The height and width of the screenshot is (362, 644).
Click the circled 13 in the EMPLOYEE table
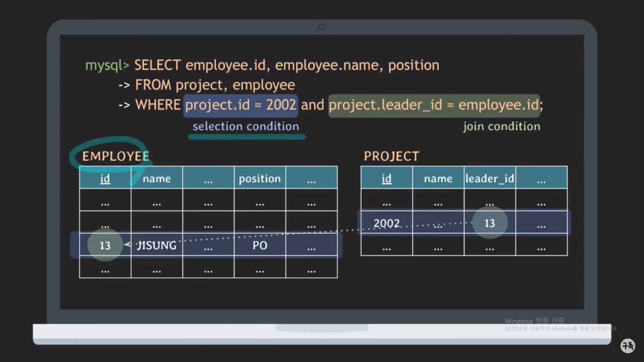coord(105,245)
